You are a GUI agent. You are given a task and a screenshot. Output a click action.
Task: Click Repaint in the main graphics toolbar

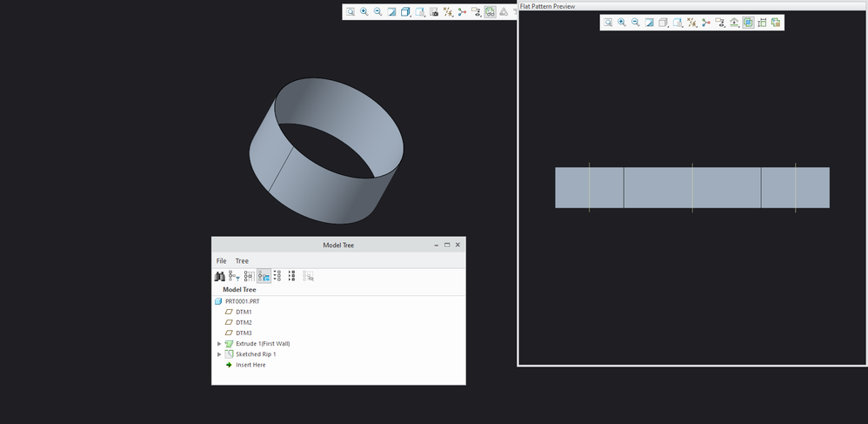coord(392,12)
